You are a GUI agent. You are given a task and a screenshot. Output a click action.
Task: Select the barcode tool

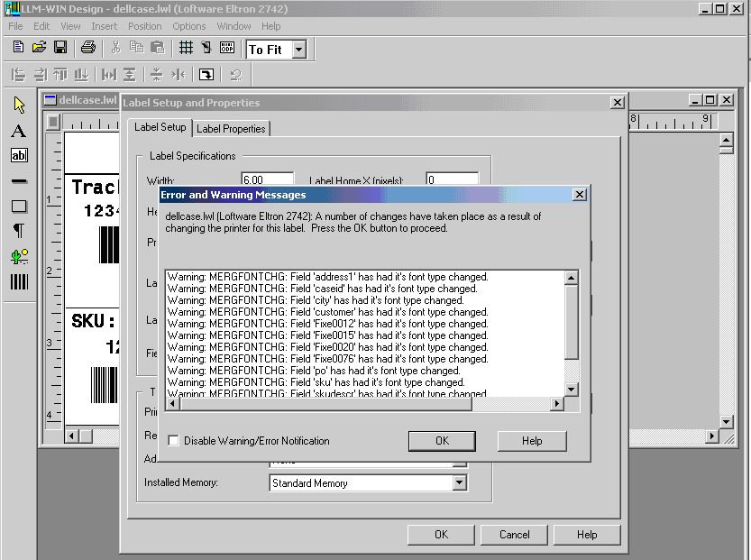point(19,282)
